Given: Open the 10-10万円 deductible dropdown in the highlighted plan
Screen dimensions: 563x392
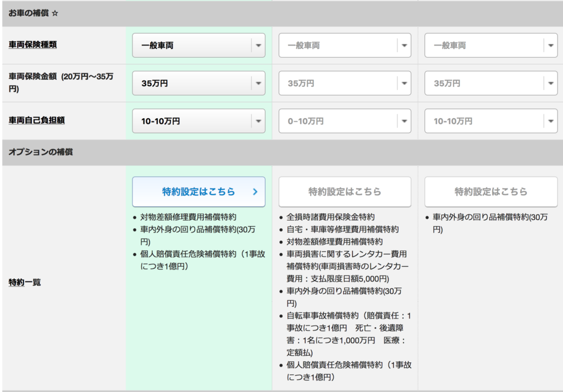Looking at the screenshot, I should tap(198, 121).
